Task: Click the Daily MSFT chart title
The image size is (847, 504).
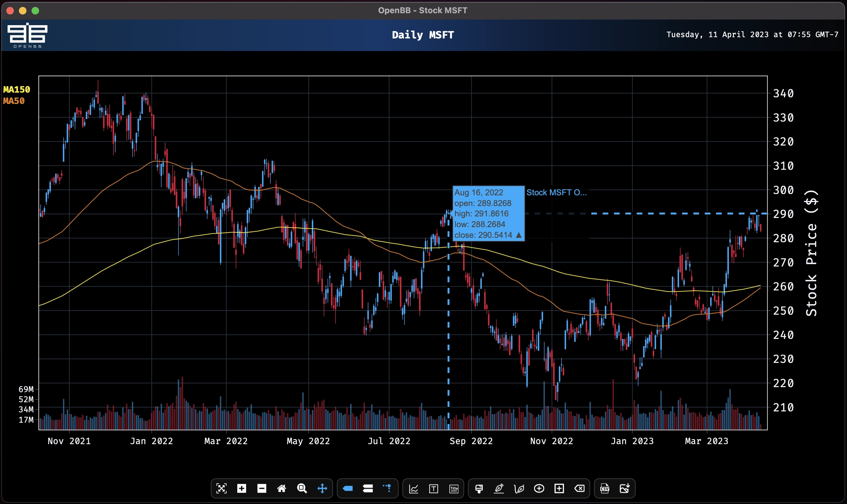Action: [x=423, y=35]
